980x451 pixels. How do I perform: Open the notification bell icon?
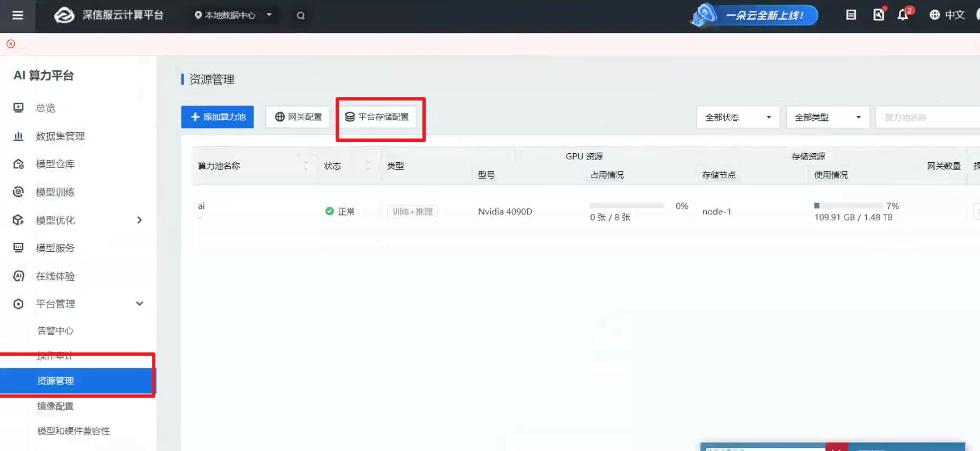(903, 15)
